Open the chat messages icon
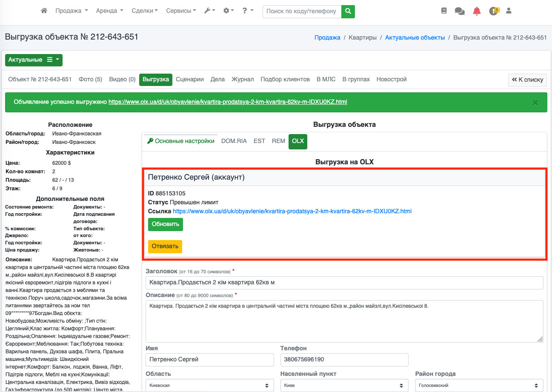552x392 pixels. (460, 11)
